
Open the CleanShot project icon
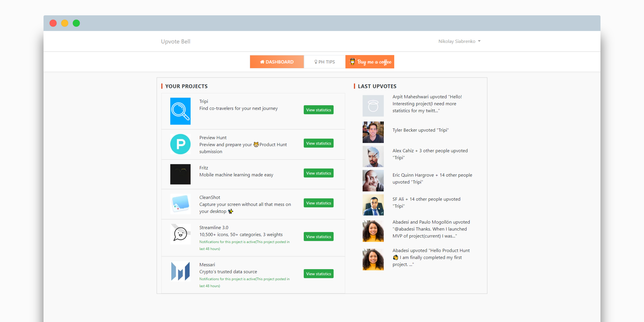180,204
